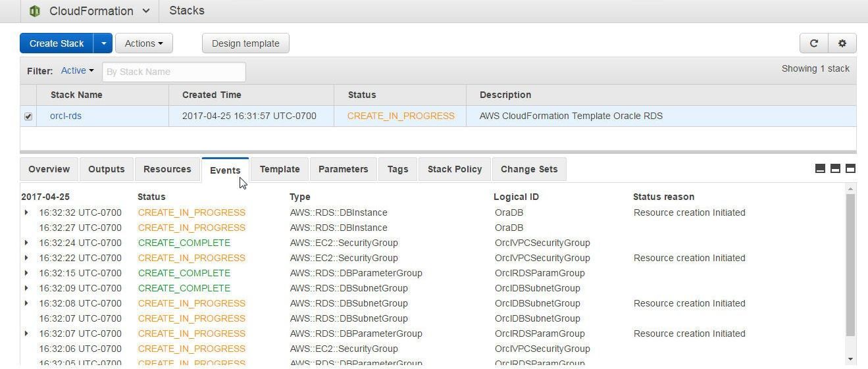Image resolution: width=868 pixels, height=369 pixels.
Task: Click the events scrollbar up arrow
Action: pyautogui.click(x=850, y=189)
